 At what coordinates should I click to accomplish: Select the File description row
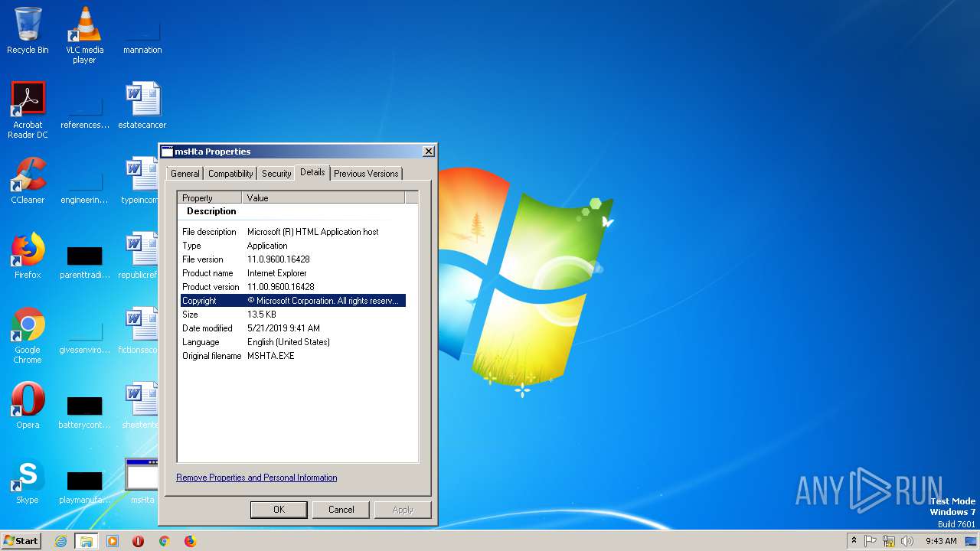coord(293,232)
